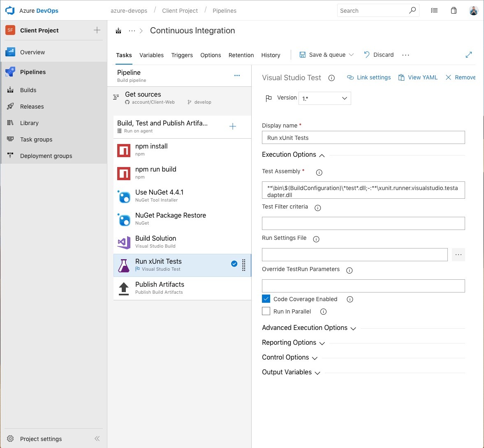Switch to the Variables tab

(x=151, y=55)
